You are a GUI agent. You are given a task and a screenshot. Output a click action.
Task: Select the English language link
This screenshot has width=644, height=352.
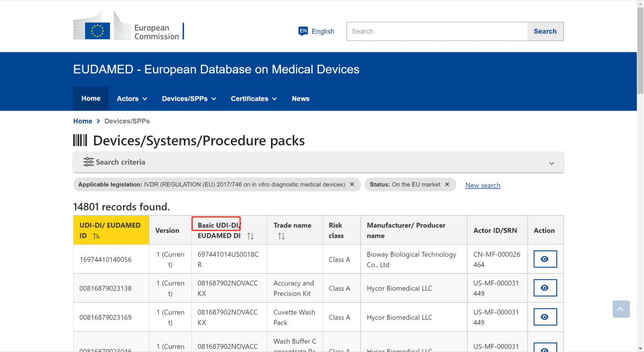(323, 31)
